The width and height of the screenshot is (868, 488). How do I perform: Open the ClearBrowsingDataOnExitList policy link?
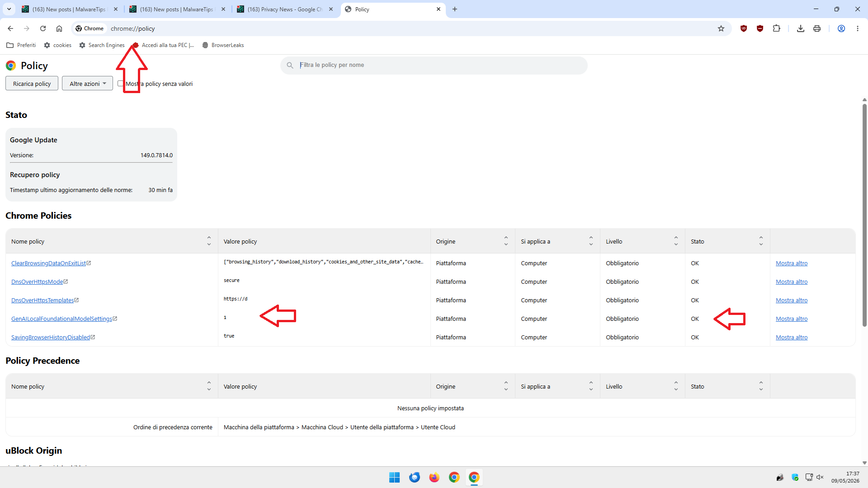[48, 263]
